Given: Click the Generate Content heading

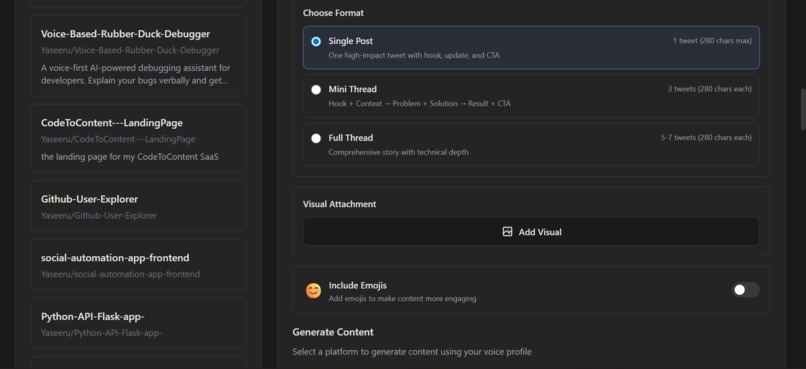Looking at the screenshot, I should [x=333, y=332].
